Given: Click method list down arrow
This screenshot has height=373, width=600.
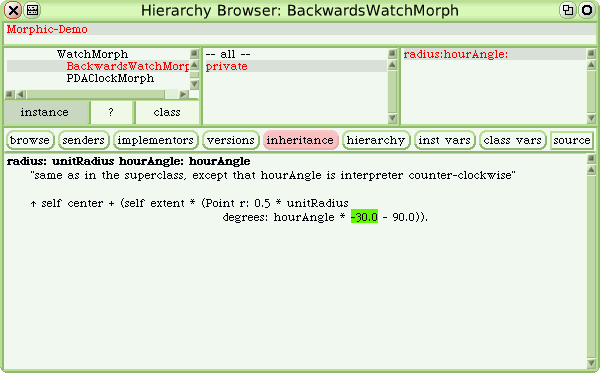Looking at the screenshot, I should 591,118.
